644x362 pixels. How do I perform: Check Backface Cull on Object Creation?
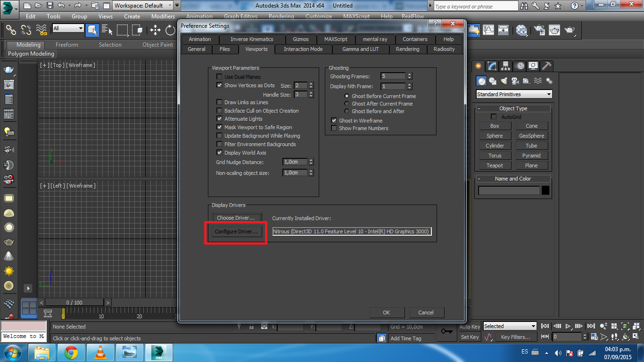[x=219, y=111]
